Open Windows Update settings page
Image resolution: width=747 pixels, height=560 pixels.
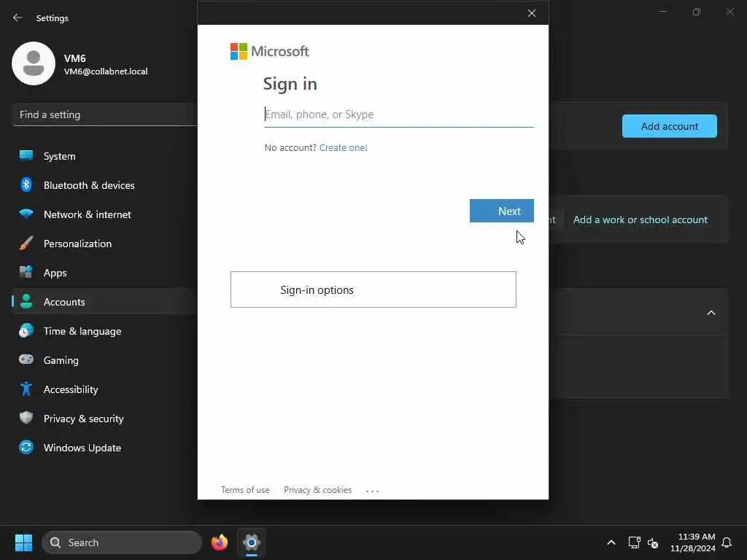[105, 447]
